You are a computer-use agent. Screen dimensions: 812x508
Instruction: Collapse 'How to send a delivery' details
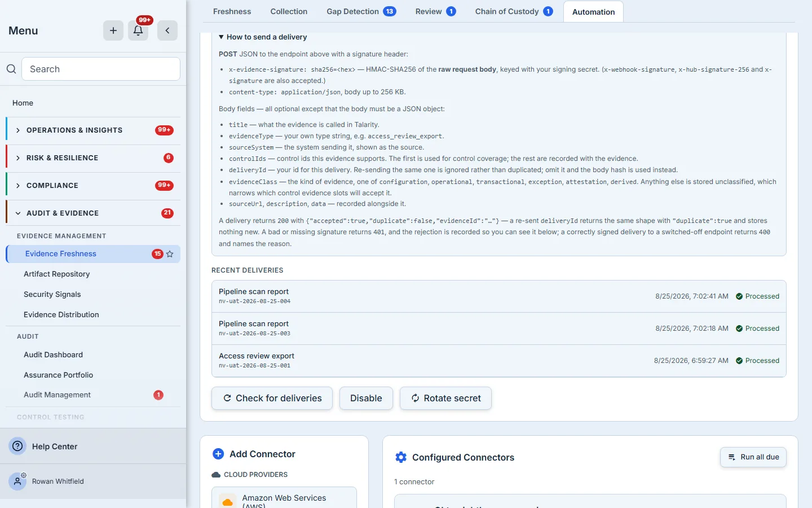click(x=263, y=37)
